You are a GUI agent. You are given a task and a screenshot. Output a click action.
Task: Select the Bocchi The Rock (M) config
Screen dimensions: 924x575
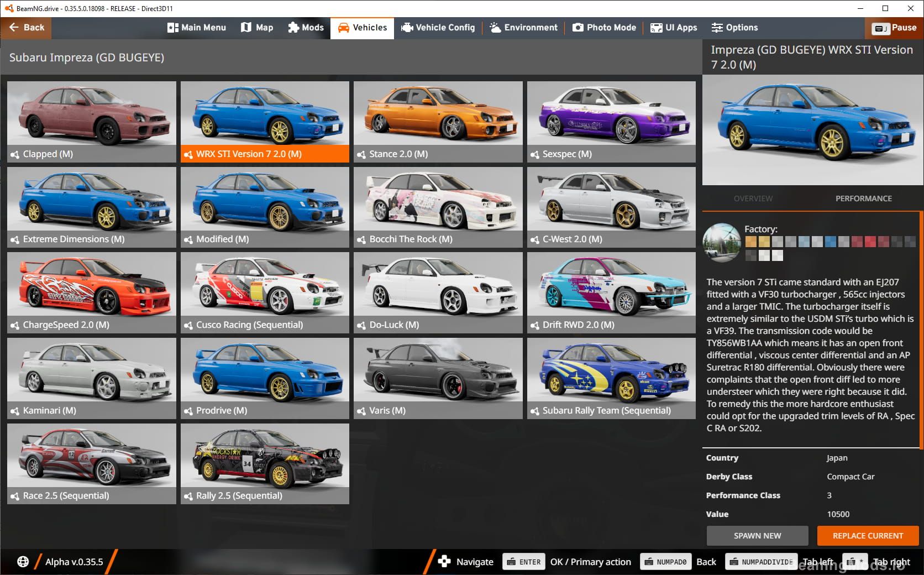pyautogui.click(x=438, y=207)
